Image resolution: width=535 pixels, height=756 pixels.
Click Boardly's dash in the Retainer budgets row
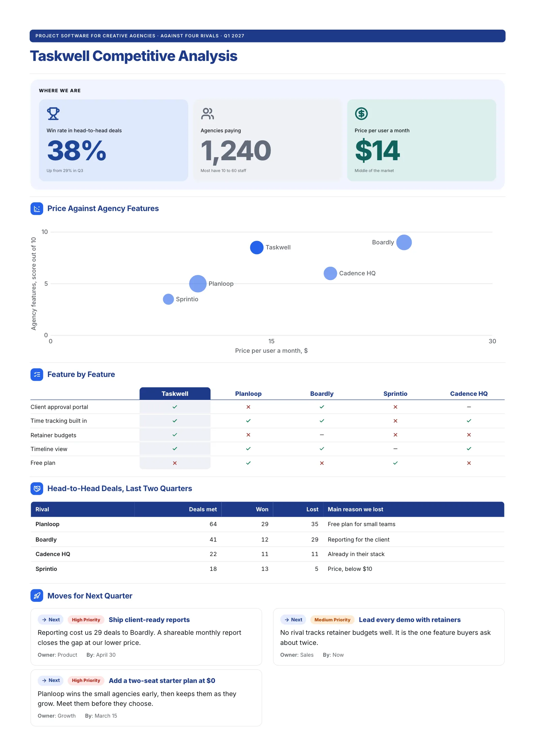[322, 435]
